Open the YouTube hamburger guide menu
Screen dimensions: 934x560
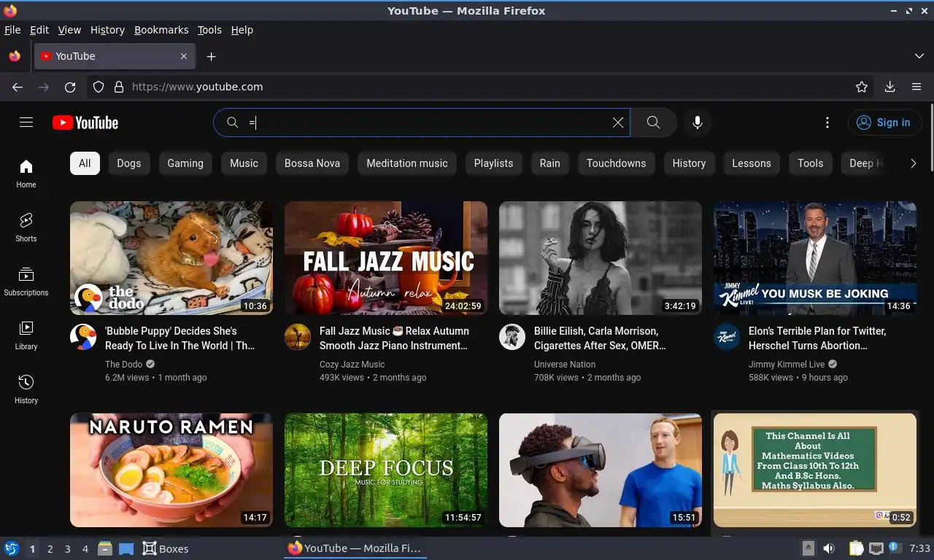click(x=26, y=122)
